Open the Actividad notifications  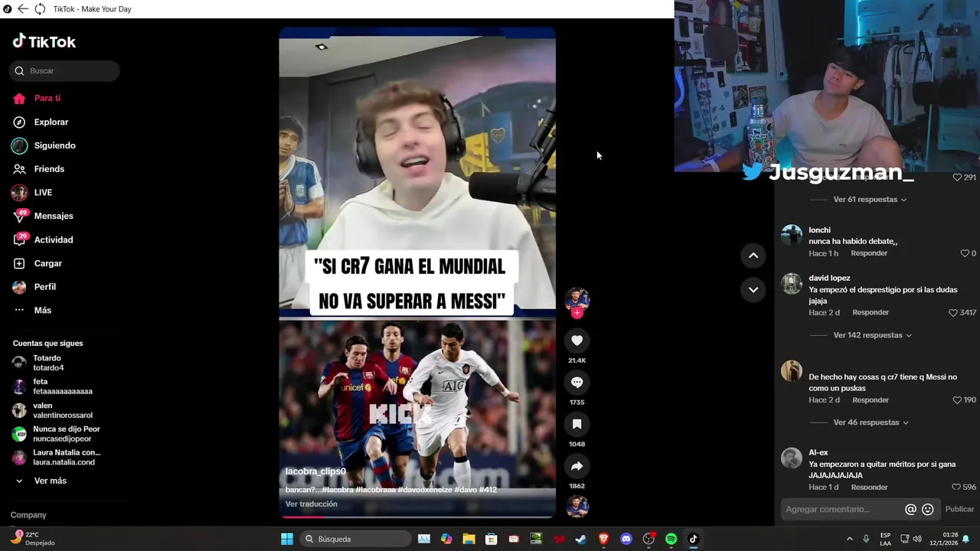pyautogui.click(x=54, y=240)
